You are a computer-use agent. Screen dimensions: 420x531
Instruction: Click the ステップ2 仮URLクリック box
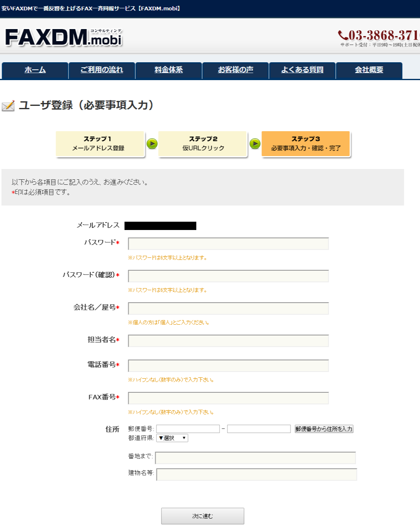pyautogui.click(x=203, y=144)
